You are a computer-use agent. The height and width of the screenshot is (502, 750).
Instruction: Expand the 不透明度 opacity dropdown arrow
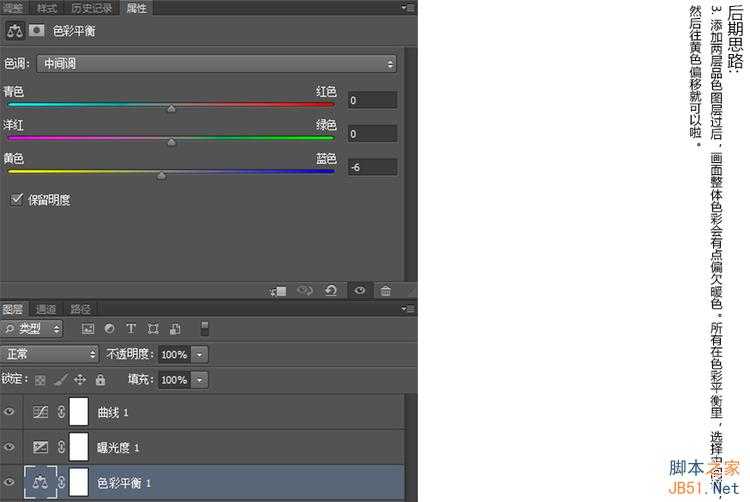(x=200, y=354)
